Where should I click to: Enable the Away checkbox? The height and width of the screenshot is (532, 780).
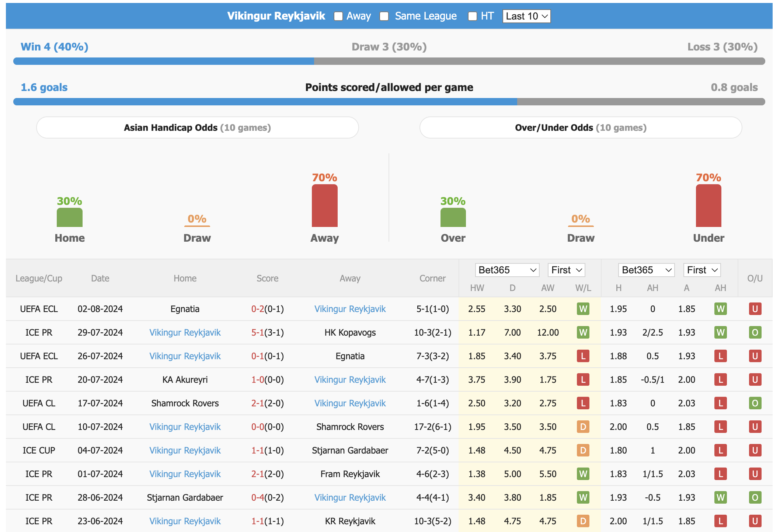[x=338, y=16]
